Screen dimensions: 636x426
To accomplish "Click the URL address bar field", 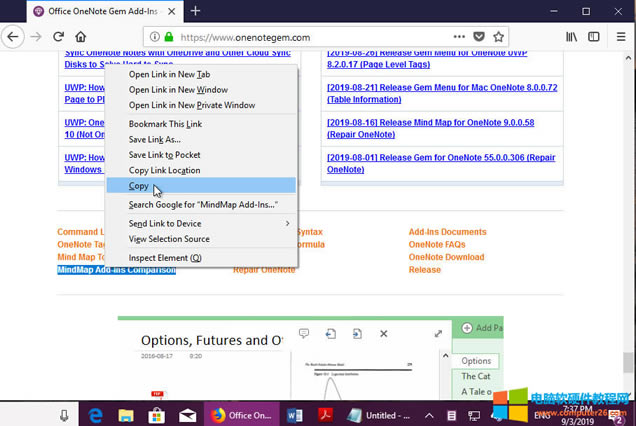I will point(300,37).
